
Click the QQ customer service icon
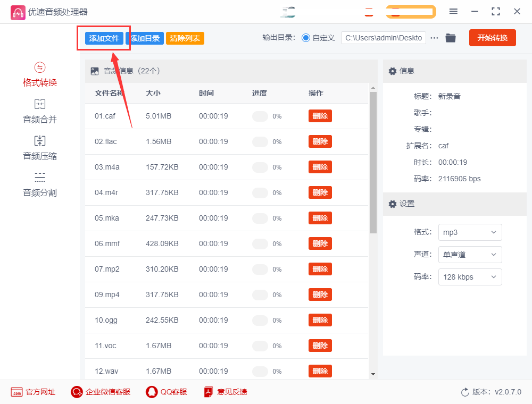coord(152,392)
